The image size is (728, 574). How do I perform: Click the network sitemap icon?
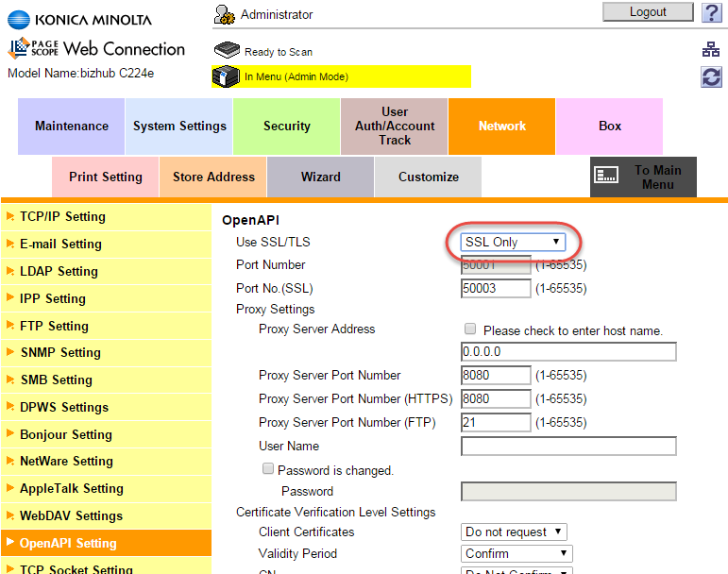point(711,50)
